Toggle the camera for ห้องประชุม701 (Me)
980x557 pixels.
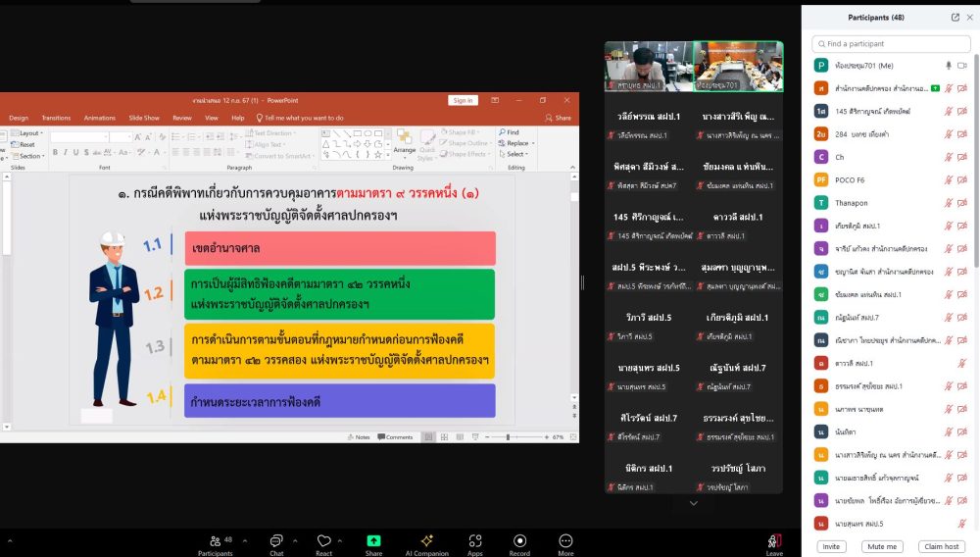[x=962, y=65]
